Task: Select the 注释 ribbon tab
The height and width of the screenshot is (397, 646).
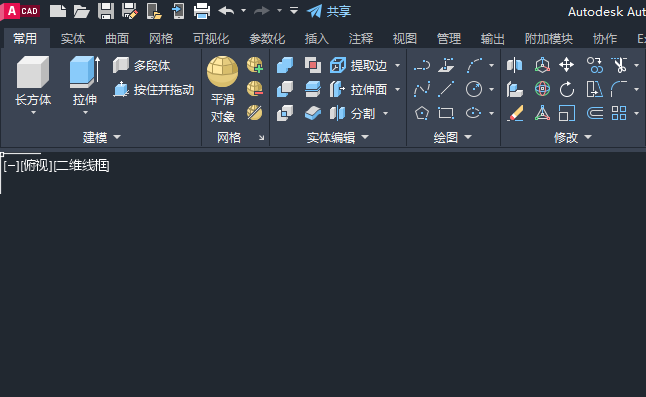Action: coord(361,39)
